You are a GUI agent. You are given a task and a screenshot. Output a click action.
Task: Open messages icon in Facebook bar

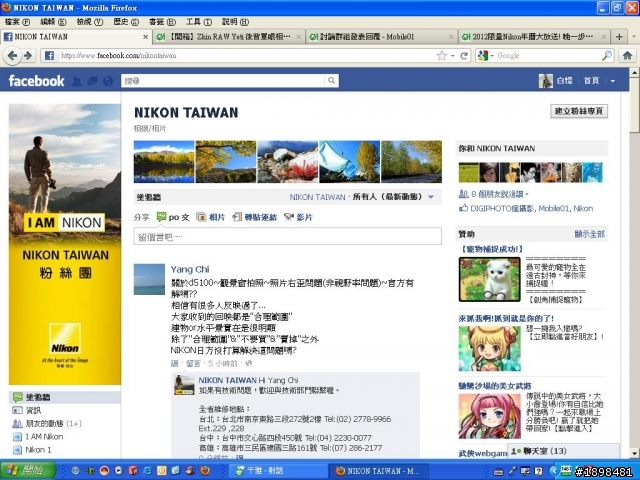tap(92, 81)
